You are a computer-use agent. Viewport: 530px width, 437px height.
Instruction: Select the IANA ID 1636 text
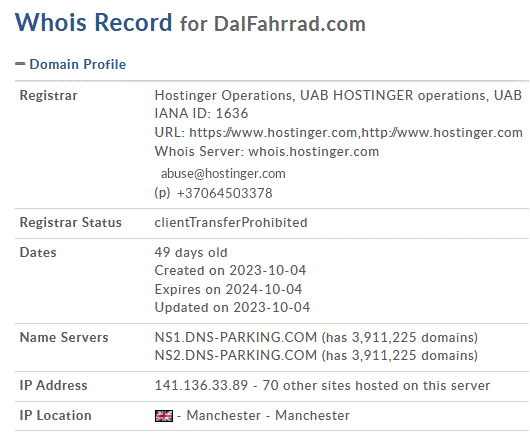click(x=201, y=114)
